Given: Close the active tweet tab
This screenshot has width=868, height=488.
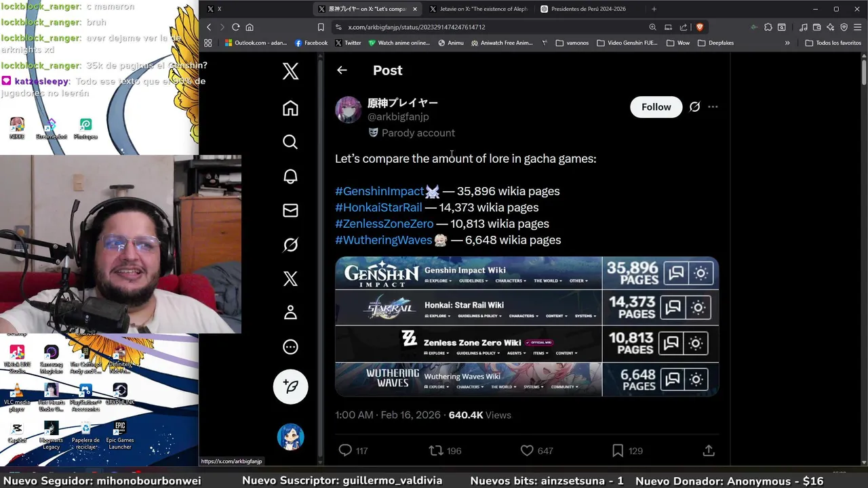Looking at the screenshot, I should coord(415,9).
